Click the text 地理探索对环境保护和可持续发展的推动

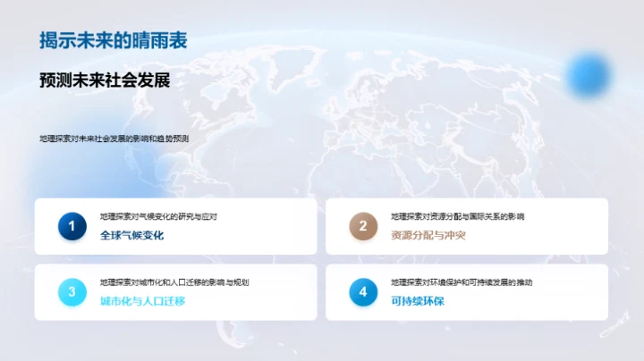[x=462, y=282]
